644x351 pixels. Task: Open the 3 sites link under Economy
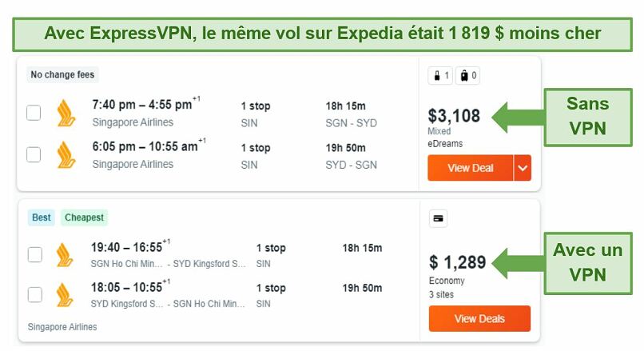[x=442, y=295]
